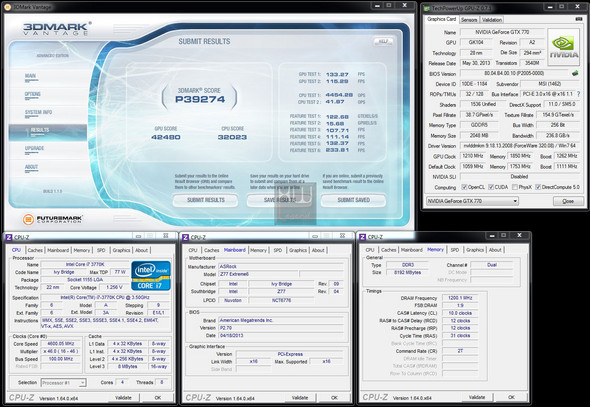Close the right CPU-Z window
This screenshot has width=590, height=407.
519,235
